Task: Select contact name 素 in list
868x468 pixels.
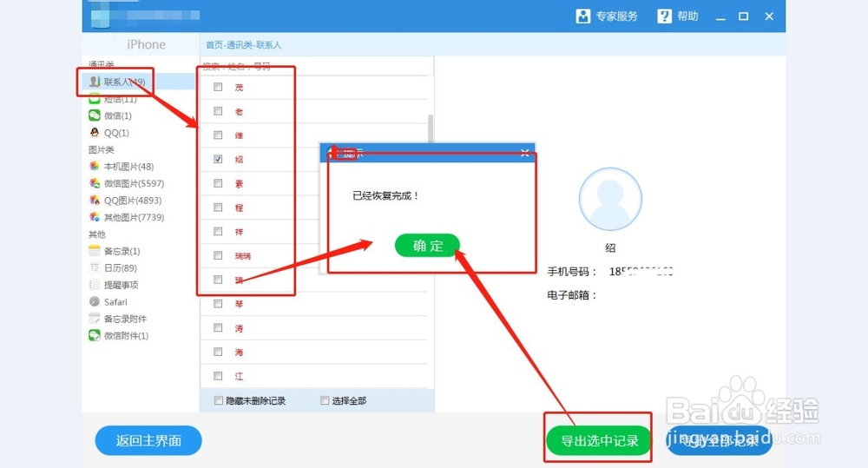Action: click(x=239, y=183)
